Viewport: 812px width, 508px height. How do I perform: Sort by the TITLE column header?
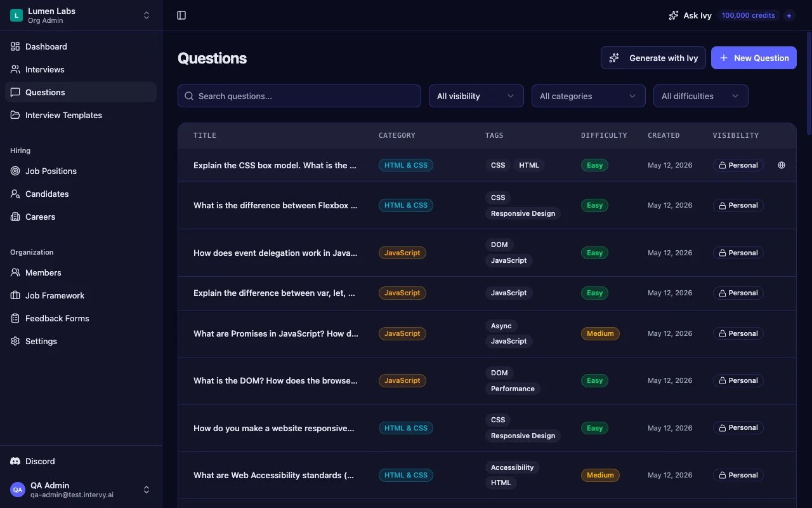205,135
